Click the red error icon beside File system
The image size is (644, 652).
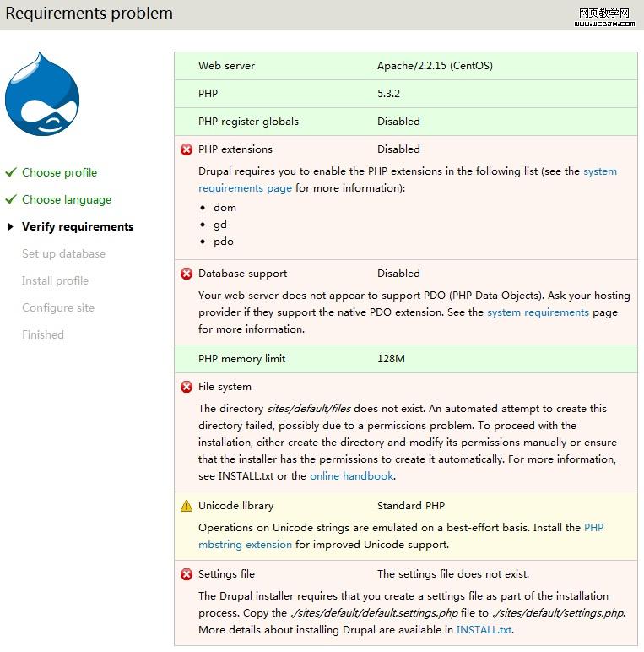pyautogui.click(x=187, y=387)
